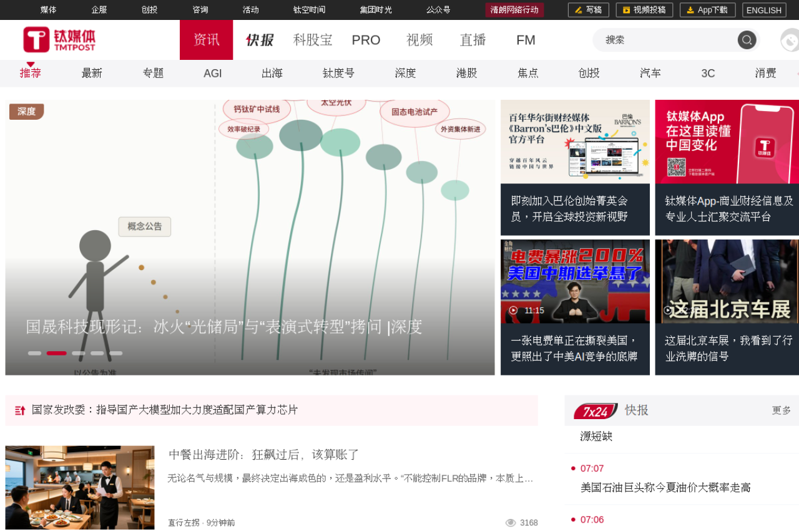The image size is (799, 532).
Task: Open 咨询 in the top bar
Action: (200, 10)
